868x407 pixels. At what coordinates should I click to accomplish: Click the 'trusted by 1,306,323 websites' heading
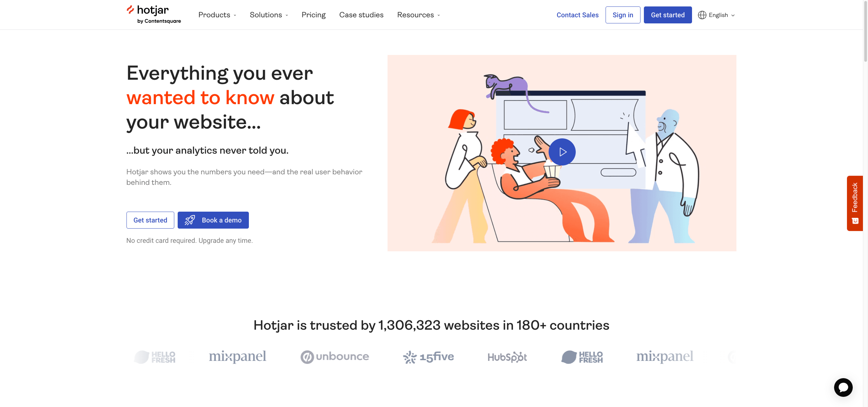click(x=431, y=325)
